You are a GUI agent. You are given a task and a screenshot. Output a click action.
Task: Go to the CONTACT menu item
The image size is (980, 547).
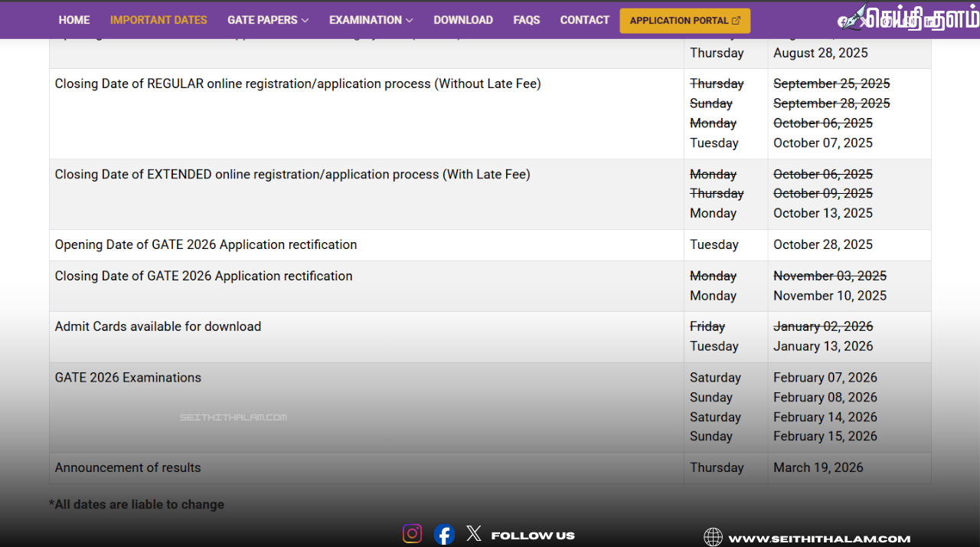pos(585,20)
